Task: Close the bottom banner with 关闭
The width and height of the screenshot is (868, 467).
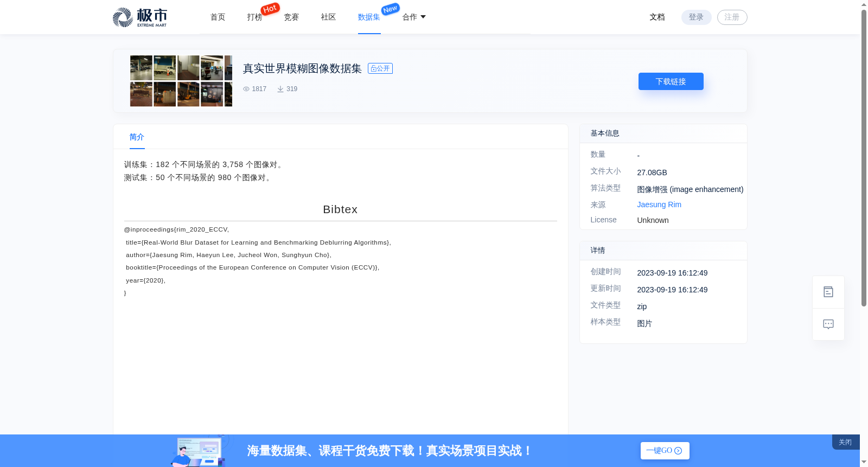Action: [x=845, y=442]
